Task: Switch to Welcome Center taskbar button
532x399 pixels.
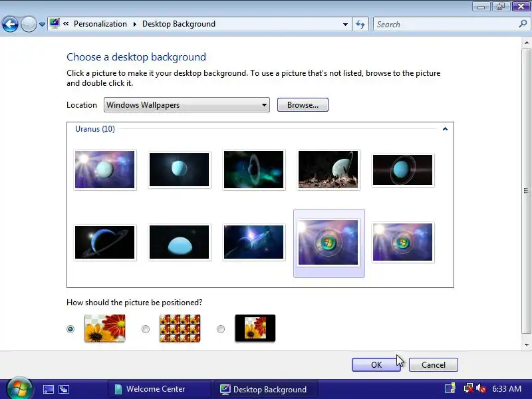Action: coord(160,389)
